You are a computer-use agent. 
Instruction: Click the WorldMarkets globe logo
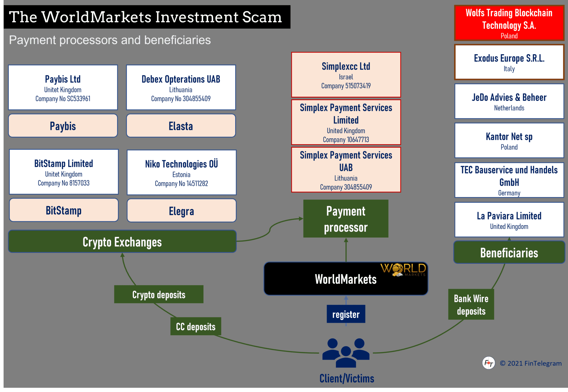tap(403, 270)
